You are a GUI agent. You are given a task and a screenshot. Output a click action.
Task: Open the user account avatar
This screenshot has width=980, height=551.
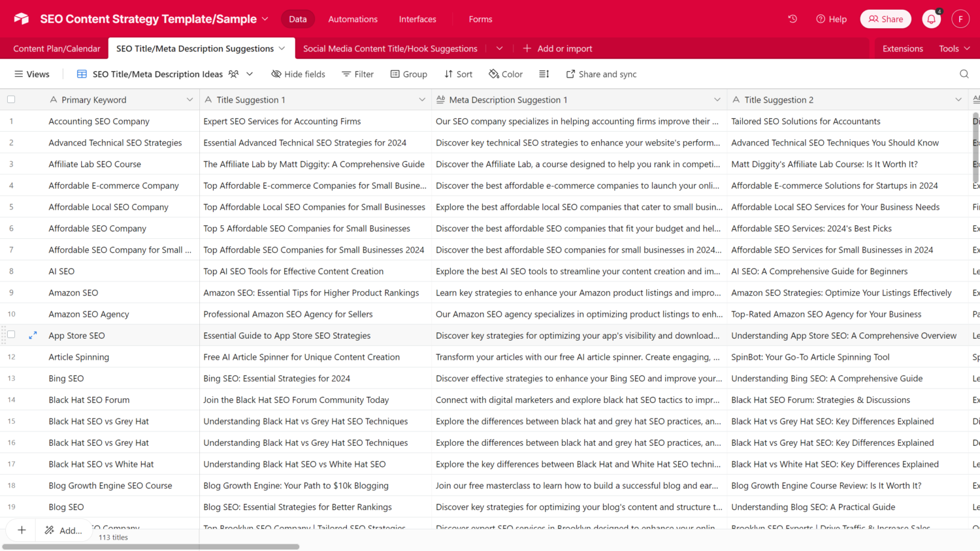(960, 19)
